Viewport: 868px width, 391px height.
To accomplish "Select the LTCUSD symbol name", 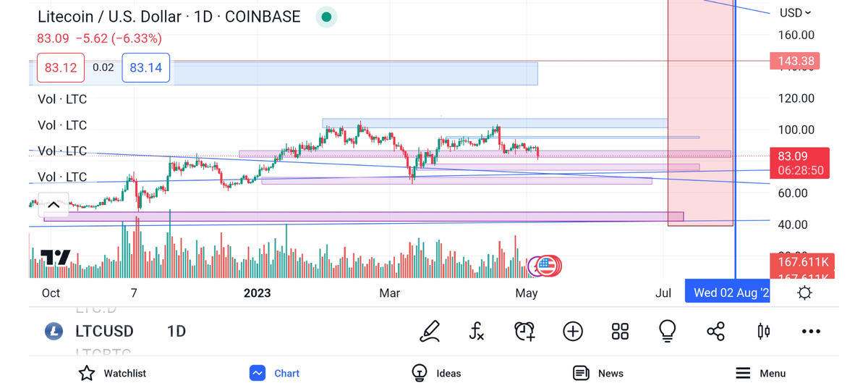I will [x=104, y=332].
